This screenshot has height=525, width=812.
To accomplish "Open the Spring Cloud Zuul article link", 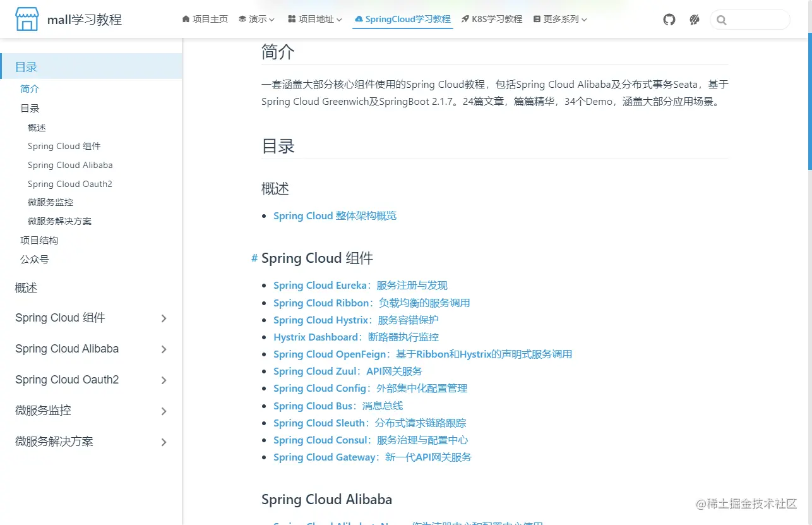I will pyautogui.click(x=348, y=371).
